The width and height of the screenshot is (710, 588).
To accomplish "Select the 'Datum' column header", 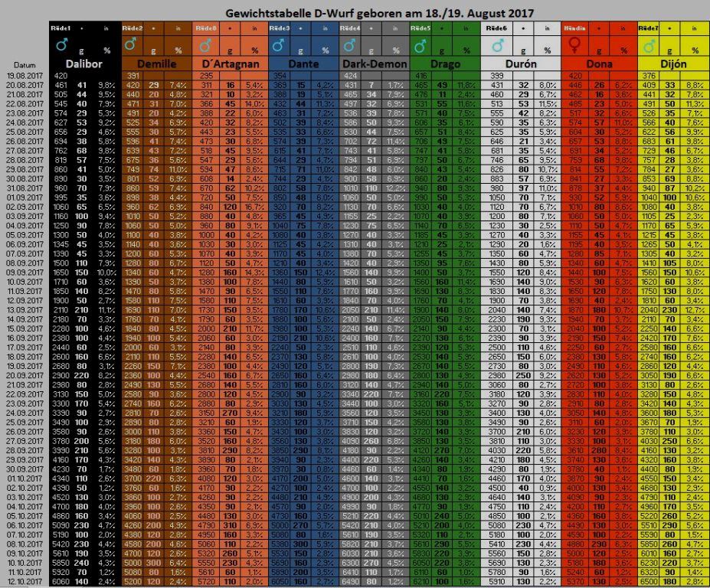I will point(25,65).
